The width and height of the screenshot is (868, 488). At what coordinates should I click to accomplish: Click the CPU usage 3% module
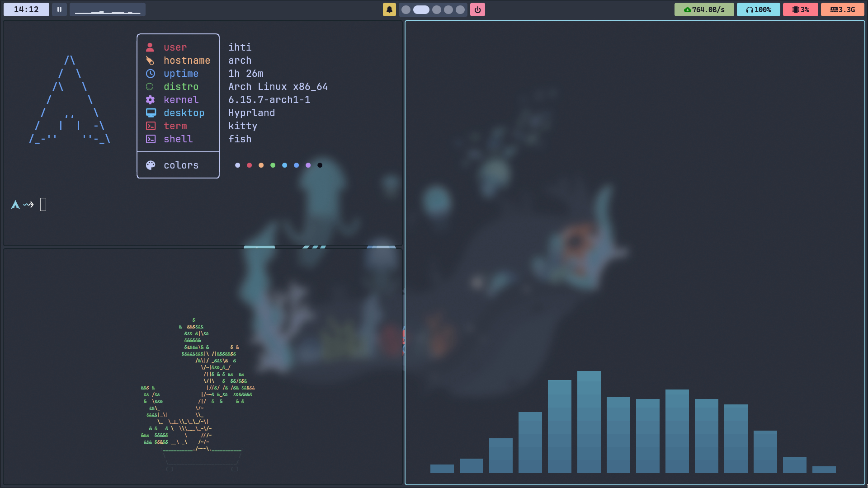[800, 9]
